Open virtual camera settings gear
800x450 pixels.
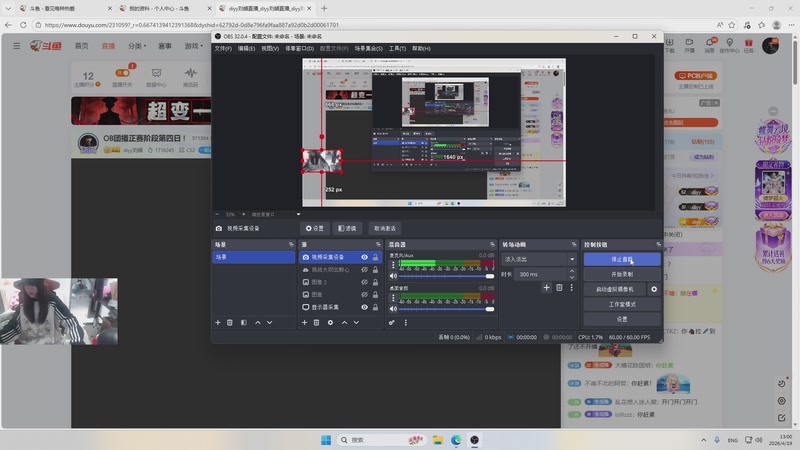(654, 289)
